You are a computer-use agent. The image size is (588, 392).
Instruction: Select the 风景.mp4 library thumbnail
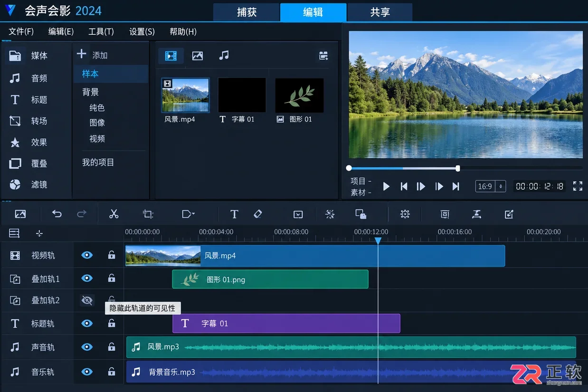[x=185, y=95]
